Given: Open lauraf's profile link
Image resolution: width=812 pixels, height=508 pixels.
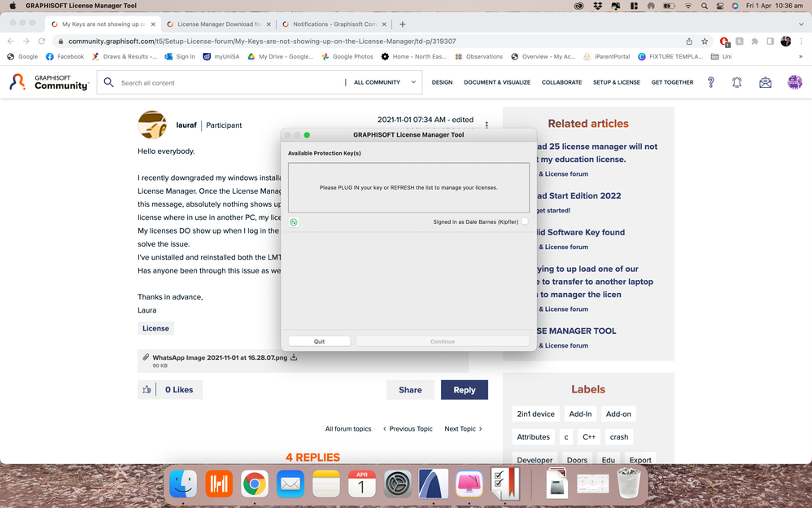Looking at the screenshot, I should click(x=186, y=125).
